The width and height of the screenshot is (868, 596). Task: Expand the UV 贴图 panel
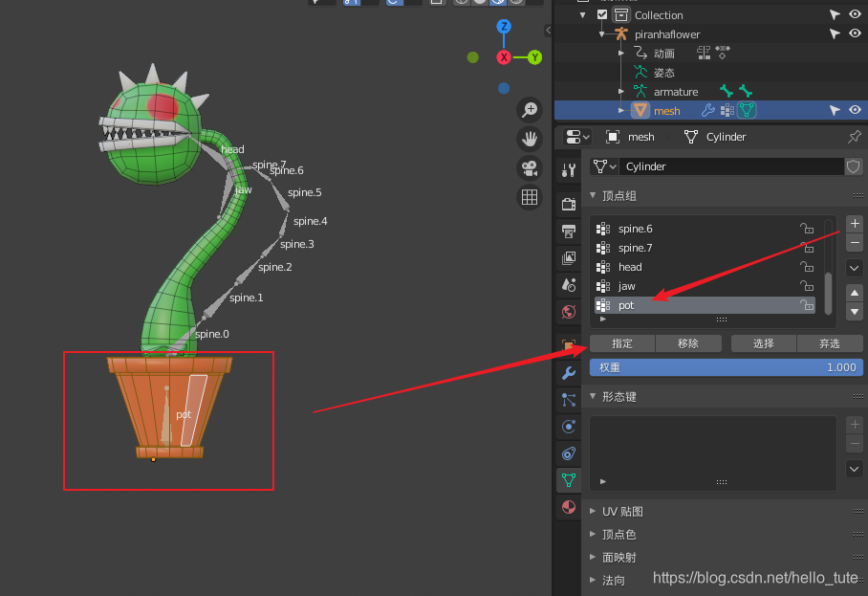point(593,511)
